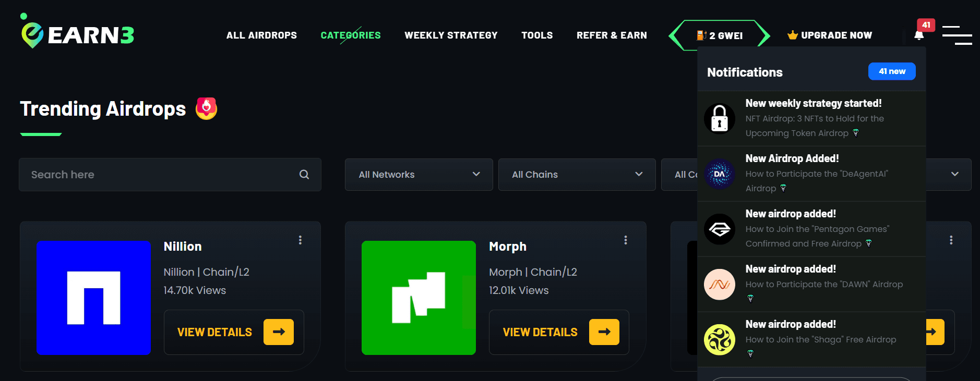Click the Shaga notification avatar
Viewport: 980px width, 381px height.
720,339
